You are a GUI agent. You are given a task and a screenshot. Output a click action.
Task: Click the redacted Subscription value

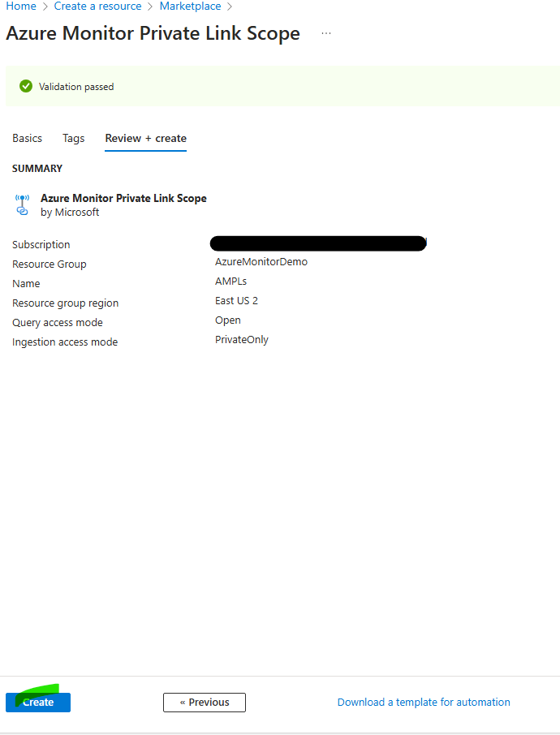pos(317,243)
